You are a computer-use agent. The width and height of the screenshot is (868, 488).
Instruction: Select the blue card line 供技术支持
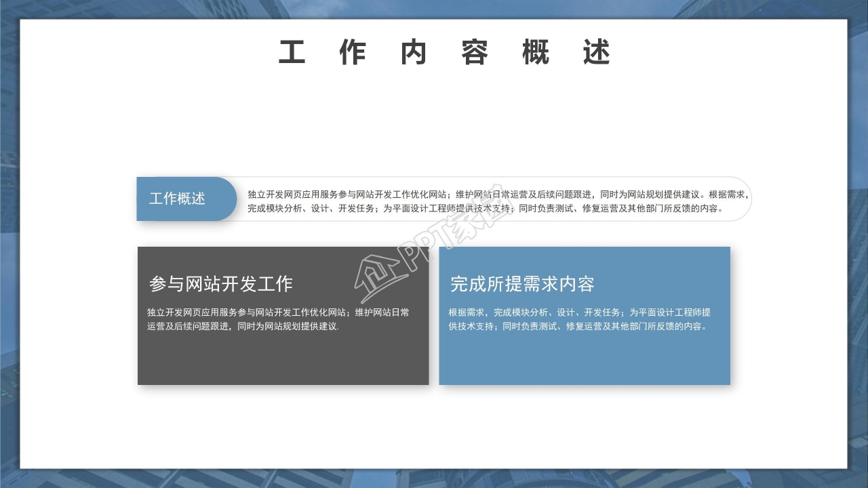tap(578, 327)
